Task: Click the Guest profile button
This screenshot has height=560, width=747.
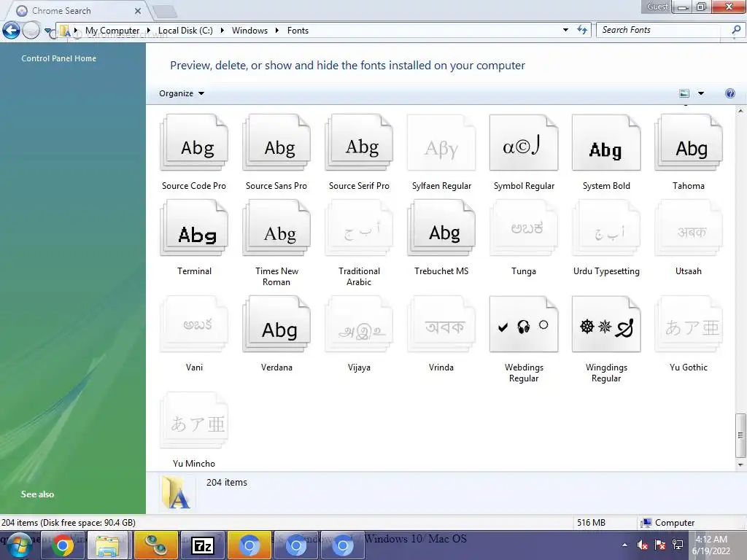Action: tap(657, 7)
